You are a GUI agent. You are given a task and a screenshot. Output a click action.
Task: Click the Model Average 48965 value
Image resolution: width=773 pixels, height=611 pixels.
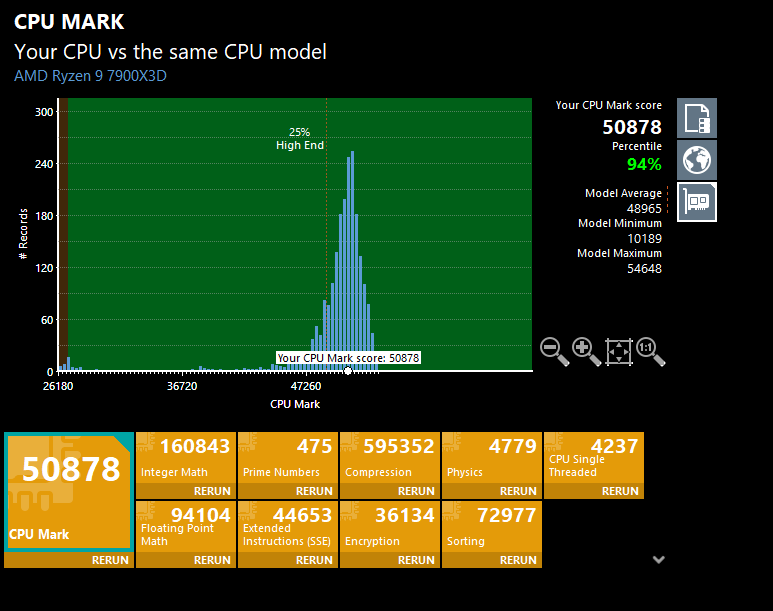(x=644, y=209)
